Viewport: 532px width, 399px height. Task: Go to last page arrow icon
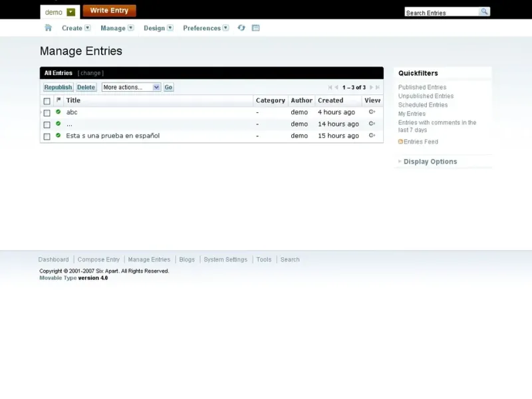[x=377, y=87]
